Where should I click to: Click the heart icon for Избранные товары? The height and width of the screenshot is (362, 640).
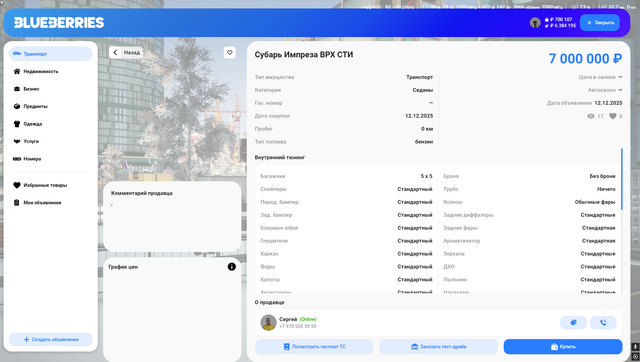[x=17, y=185]
